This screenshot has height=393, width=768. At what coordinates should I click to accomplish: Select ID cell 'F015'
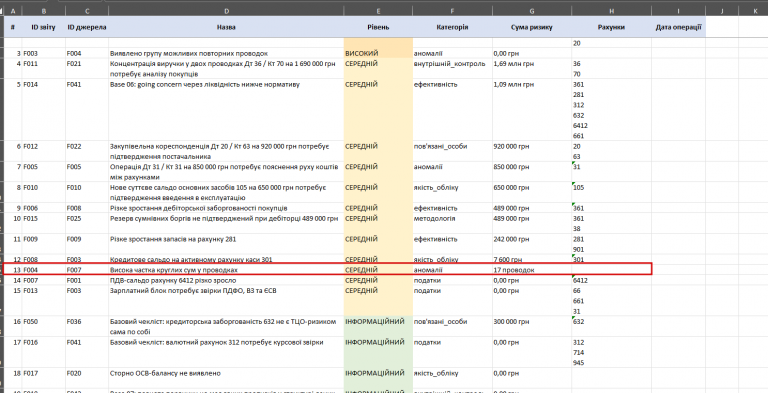44,223
